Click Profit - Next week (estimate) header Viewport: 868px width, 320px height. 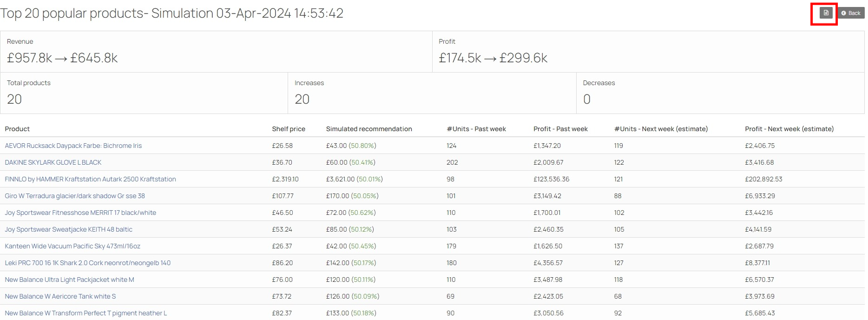pyautogui.click(x=789, y=129)
